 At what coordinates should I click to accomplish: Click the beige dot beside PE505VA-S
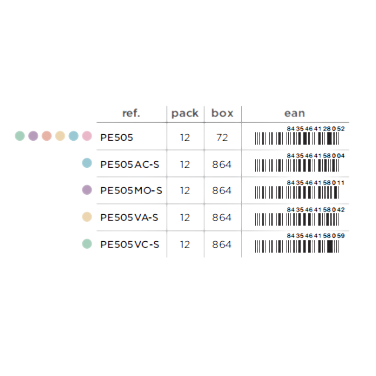tap(87, 217)
